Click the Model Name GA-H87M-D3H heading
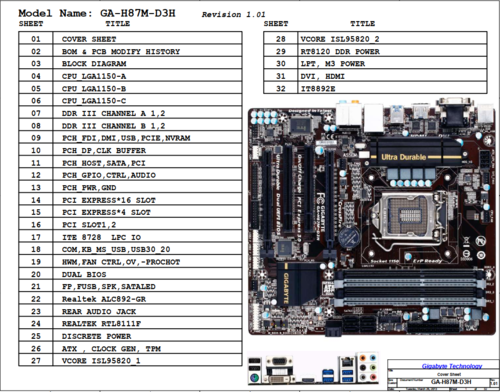 [97, 13]
